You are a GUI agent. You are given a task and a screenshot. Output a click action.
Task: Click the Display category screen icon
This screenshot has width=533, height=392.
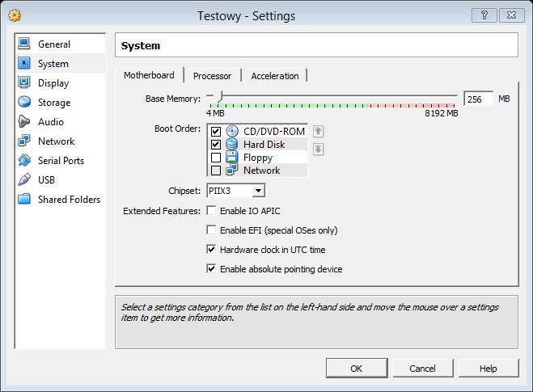pos(24,82)
